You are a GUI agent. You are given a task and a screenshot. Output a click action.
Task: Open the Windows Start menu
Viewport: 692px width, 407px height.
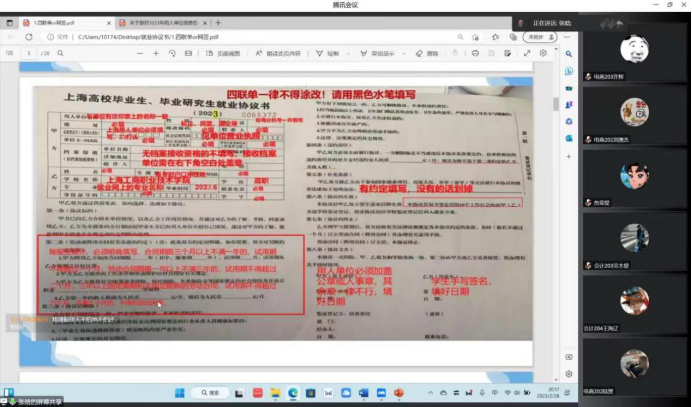pyautogui.click(x=180, y=393)
